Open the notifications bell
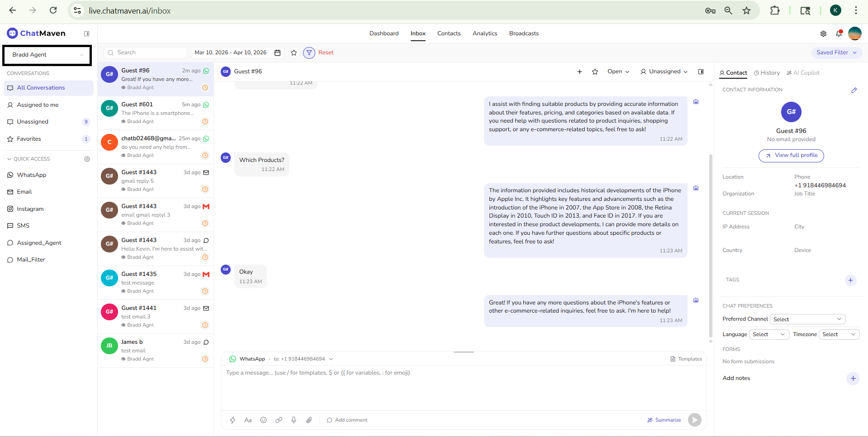 (839, 33)
